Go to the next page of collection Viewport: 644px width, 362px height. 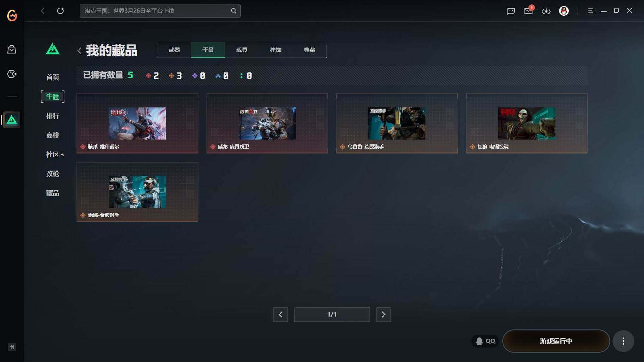pyautogui.click(x=384, y=315)
